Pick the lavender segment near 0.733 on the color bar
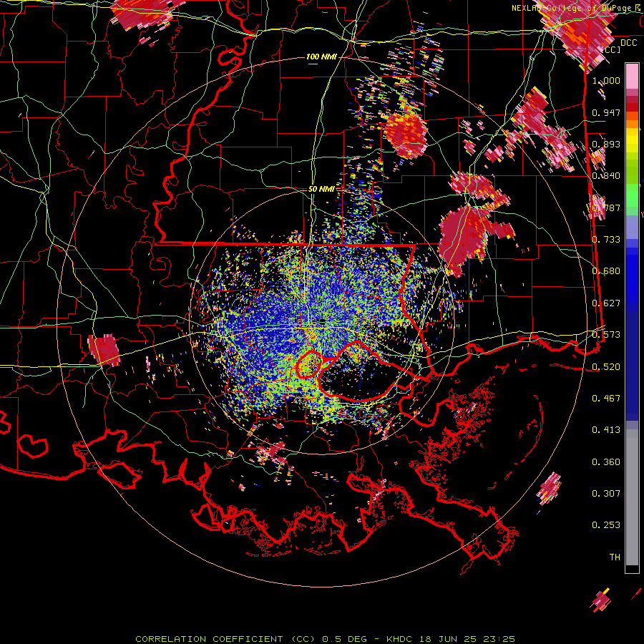This screenshot has height=644, width=644. coord(632,227)
